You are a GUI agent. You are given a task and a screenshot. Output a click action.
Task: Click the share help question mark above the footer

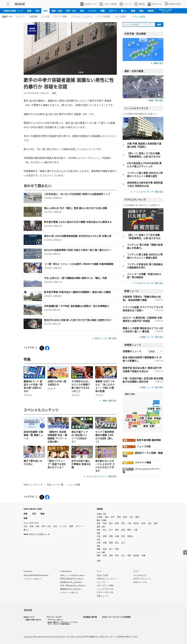click(36, 497)
